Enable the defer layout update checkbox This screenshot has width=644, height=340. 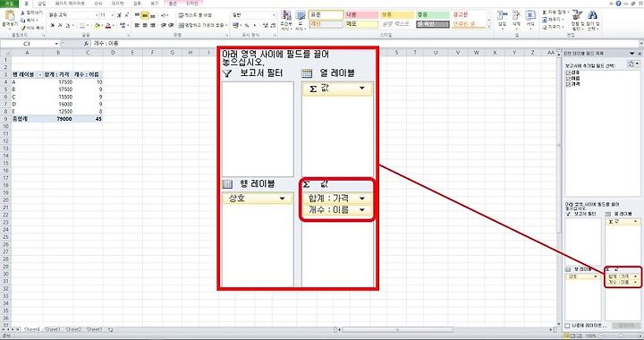click(567, 326)
